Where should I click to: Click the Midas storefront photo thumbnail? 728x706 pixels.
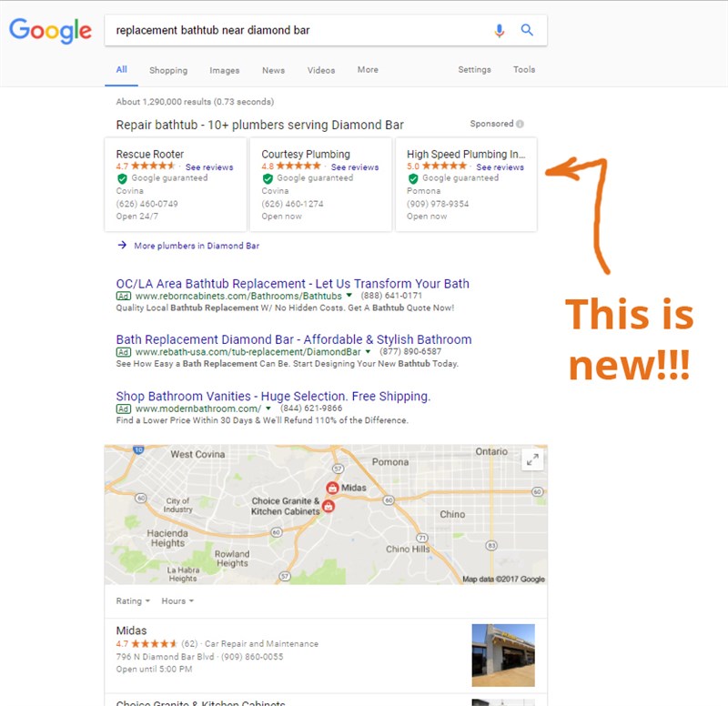click(x=503, y=655)
